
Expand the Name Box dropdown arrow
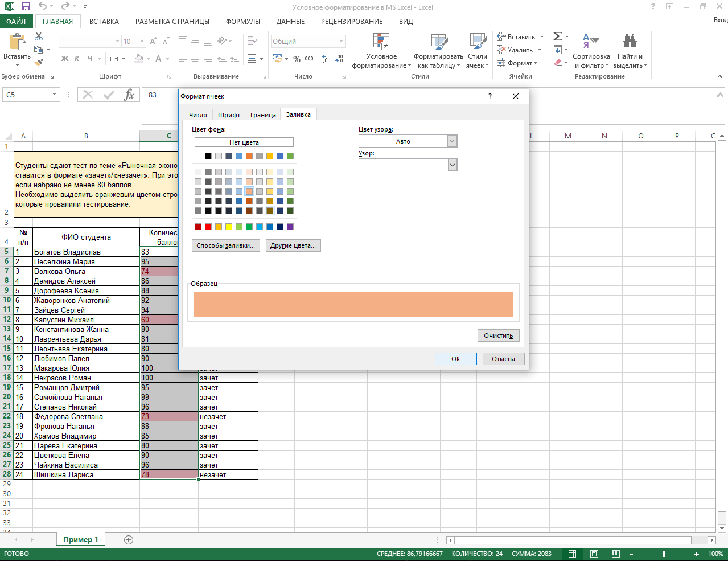[x=54, y=95]
